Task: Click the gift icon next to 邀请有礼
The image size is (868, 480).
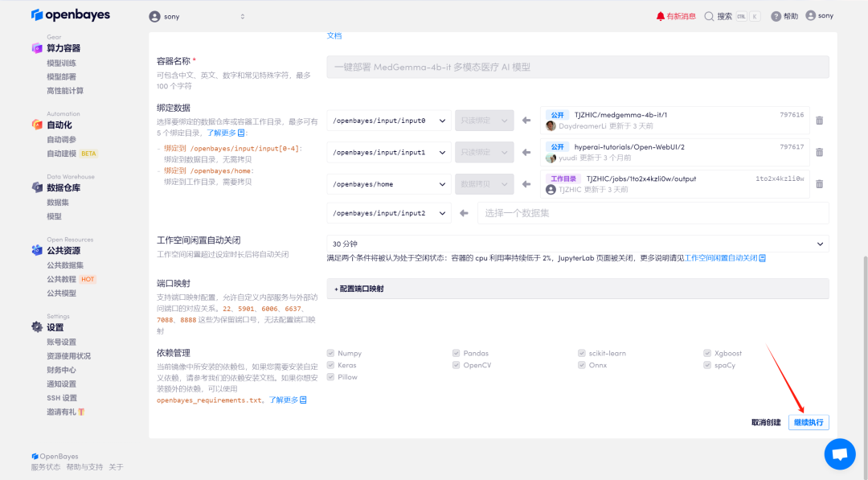Action: [x=81, y=412]
